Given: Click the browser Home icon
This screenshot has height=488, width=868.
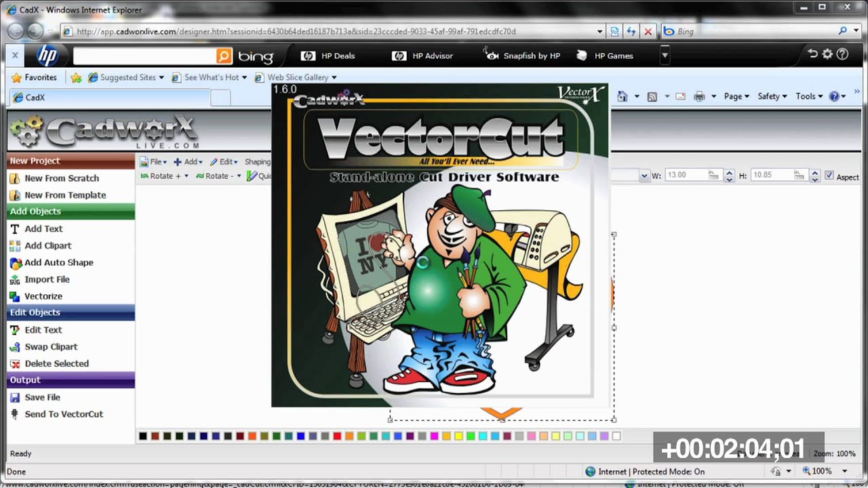Looking at the screenshot, I should (x=623, y=97).
